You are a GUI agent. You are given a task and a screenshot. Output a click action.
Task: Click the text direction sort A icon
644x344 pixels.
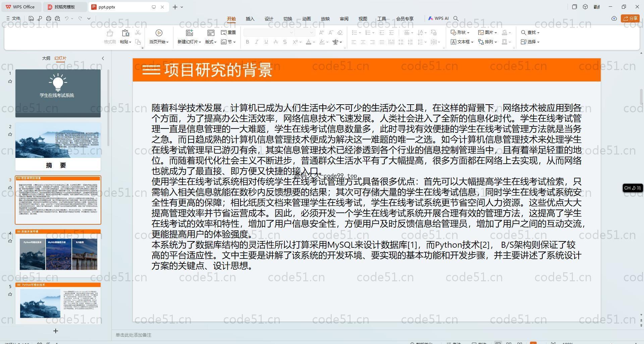click(x=420, y=33)
